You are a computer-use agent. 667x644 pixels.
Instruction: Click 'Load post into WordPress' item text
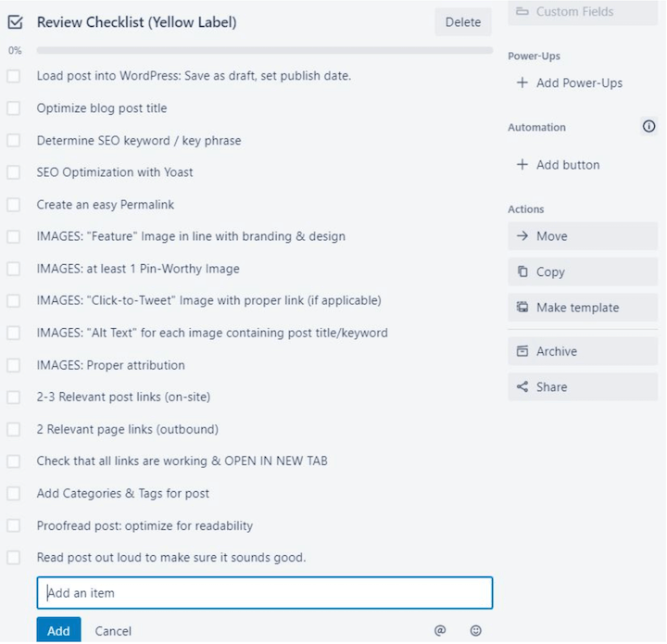click(x=194, y=76)
